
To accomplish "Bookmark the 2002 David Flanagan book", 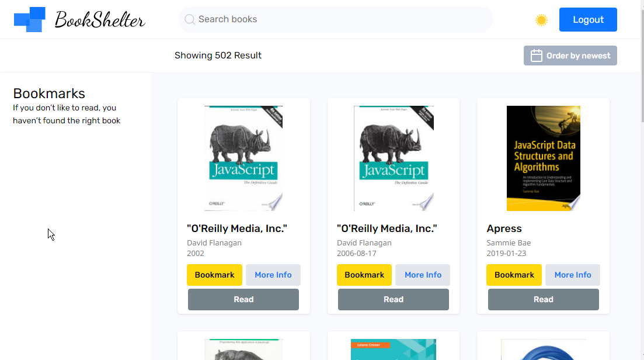I will coord(214,275).
